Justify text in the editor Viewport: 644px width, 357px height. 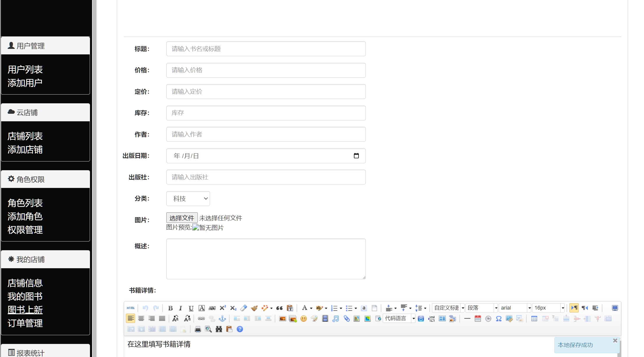tap(162, 319)
